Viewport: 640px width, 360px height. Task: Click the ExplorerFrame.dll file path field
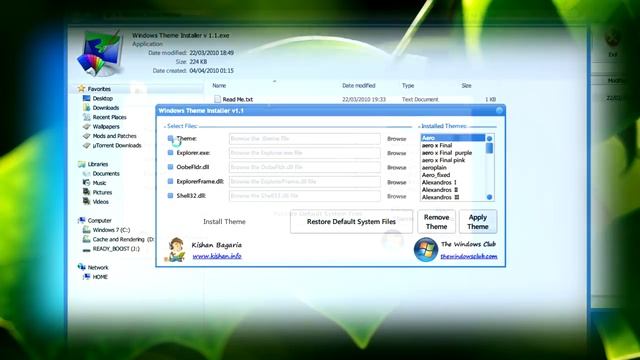(x=304, y=182)
